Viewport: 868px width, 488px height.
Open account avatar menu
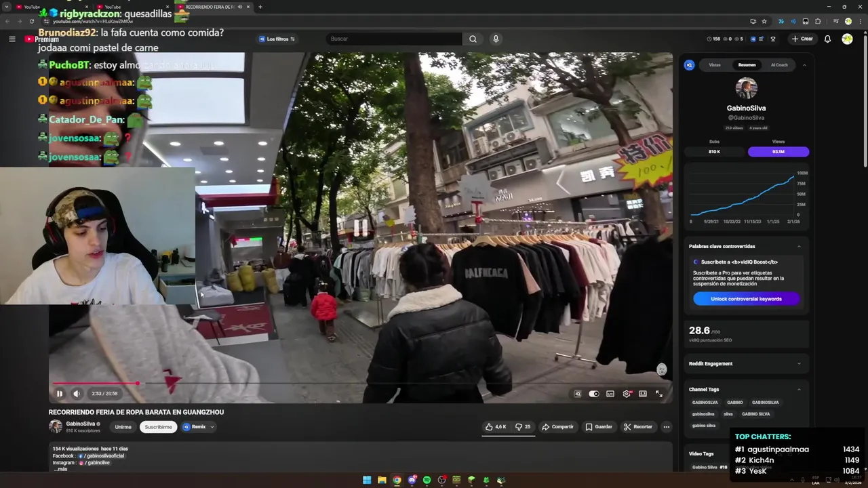pyautogui.click(x=847, y=39)
